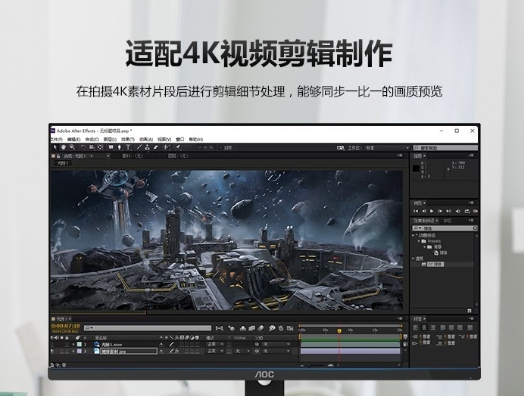Viewport: 524px width, 396px height.
Task: Select the Hand tool in toolbar
Action: click(63, 147)
